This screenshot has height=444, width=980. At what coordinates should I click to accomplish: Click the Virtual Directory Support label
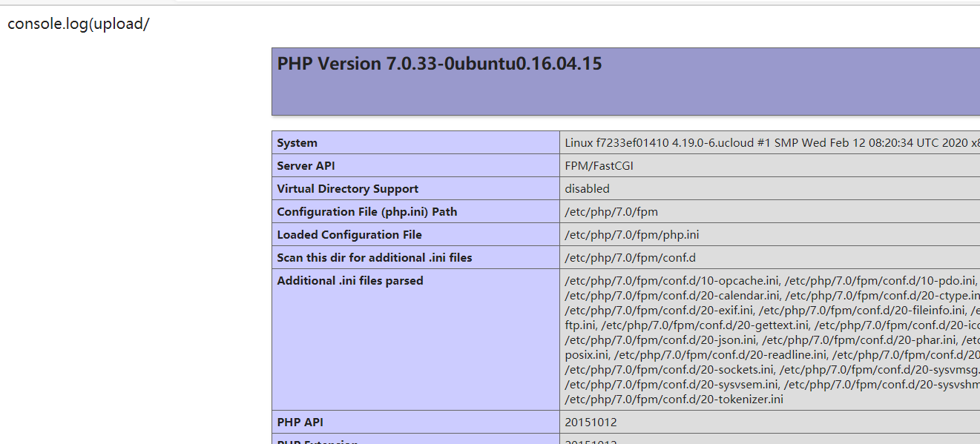pos(348,189)
